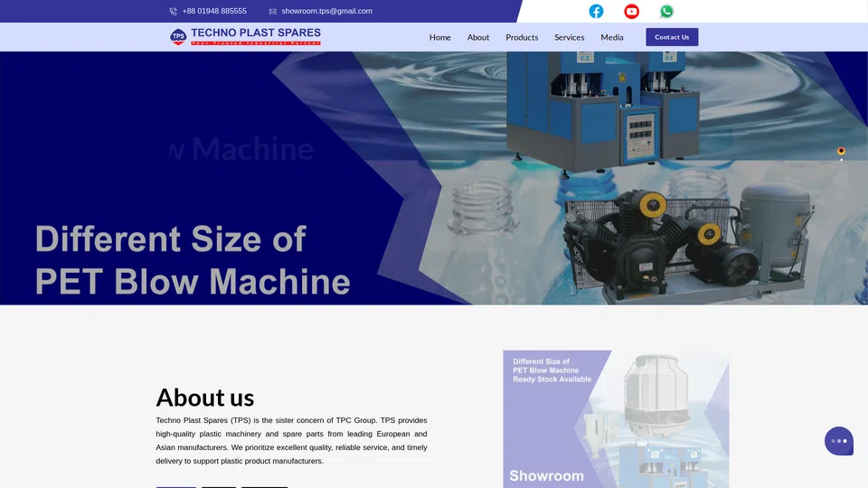Open the WhatsApp chat icon
868x488 pixels.
point(666,11)
